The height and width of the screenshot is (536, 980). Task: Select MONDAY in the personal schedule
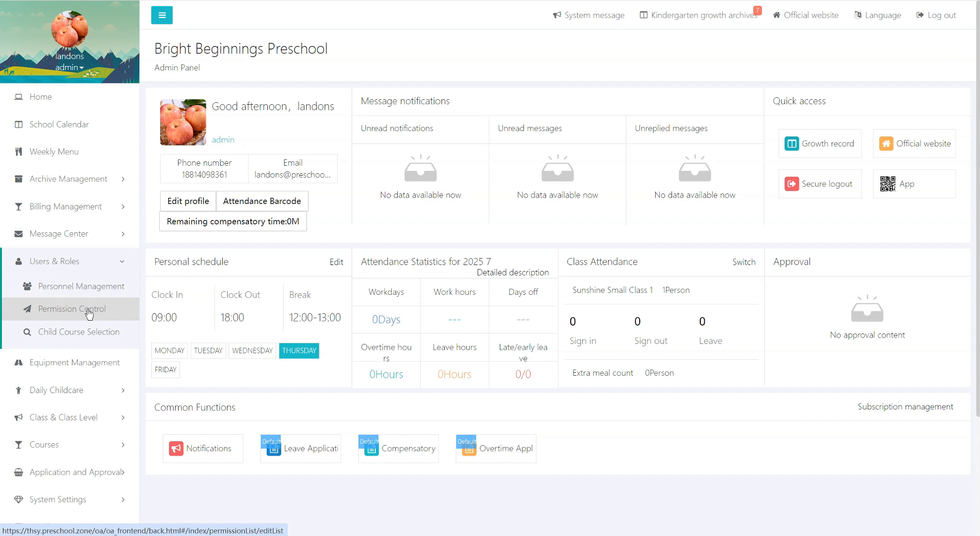[x=169, y=351]
